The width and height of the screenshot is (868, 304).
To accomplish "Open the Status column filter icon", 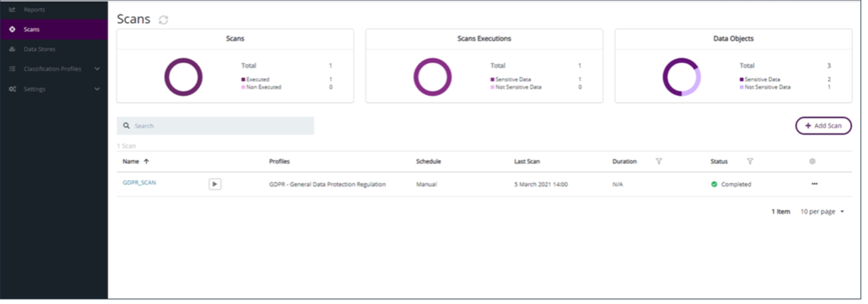I will 750,161.
